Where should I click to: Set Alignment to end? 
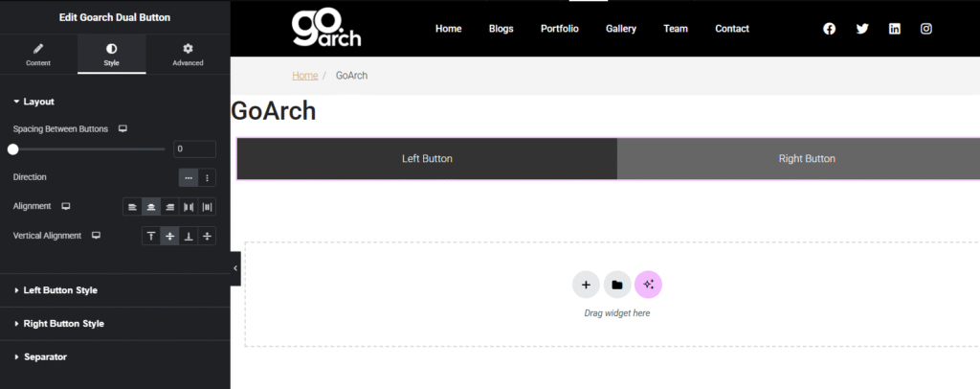[x=169, y=206]
